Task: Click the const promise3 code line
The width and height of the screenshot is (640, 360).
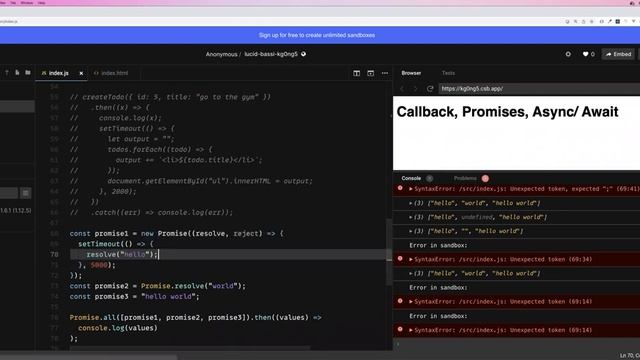Action: coord(134,297)
